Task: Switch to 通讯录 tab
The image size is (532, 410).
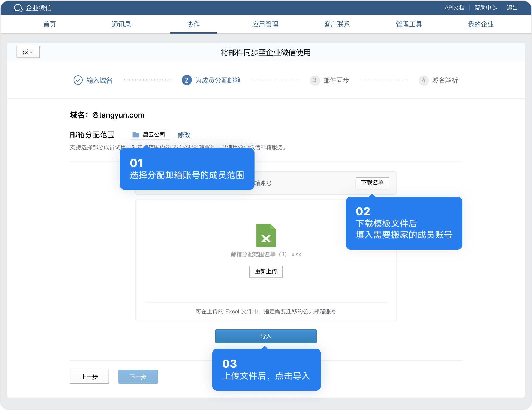Action: pos(121,24)
